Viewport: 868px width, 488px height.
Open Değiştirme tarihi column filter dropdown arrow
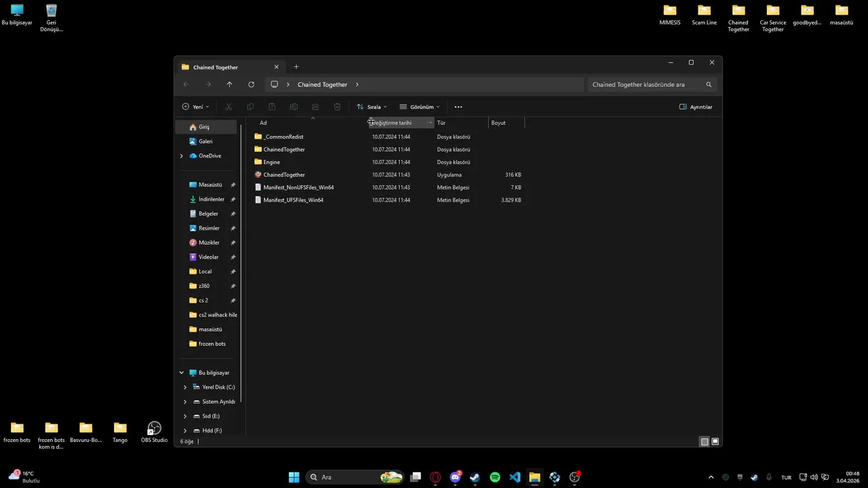(430, 123)
